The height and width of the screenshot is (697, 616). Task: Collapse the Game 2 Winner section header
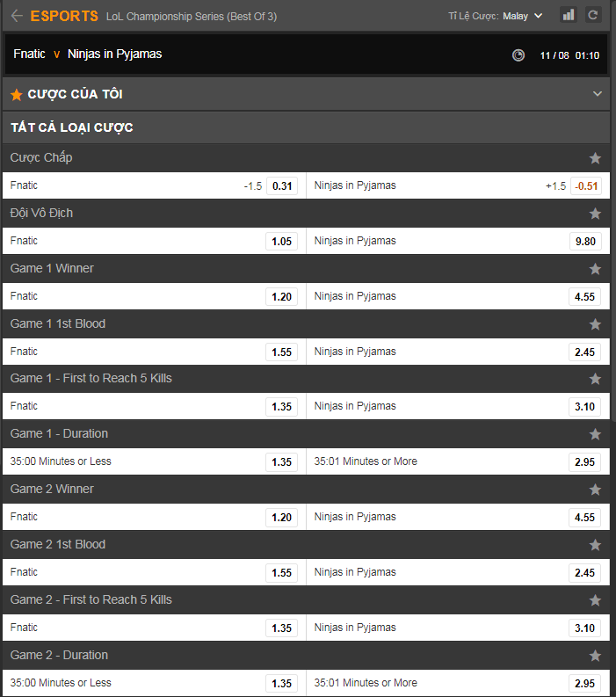click(x=306, y=489)
